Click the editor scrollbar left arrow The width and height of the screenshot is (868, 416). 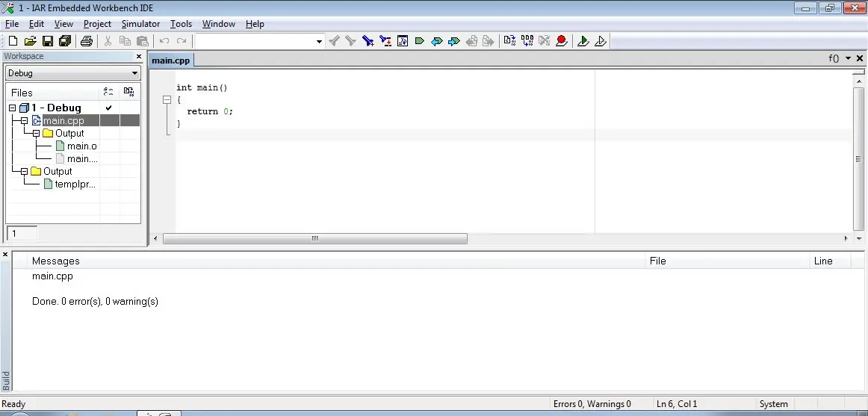click(x=155, y=238)
